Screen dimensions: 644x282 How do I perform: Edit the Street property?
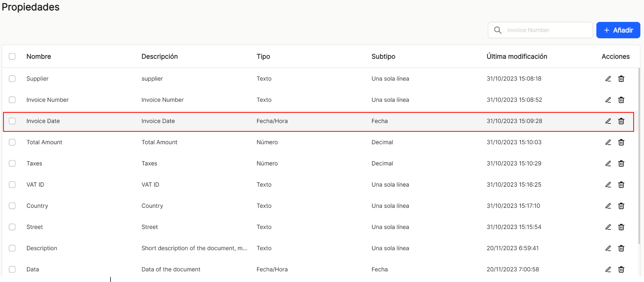tap(608, 227)
